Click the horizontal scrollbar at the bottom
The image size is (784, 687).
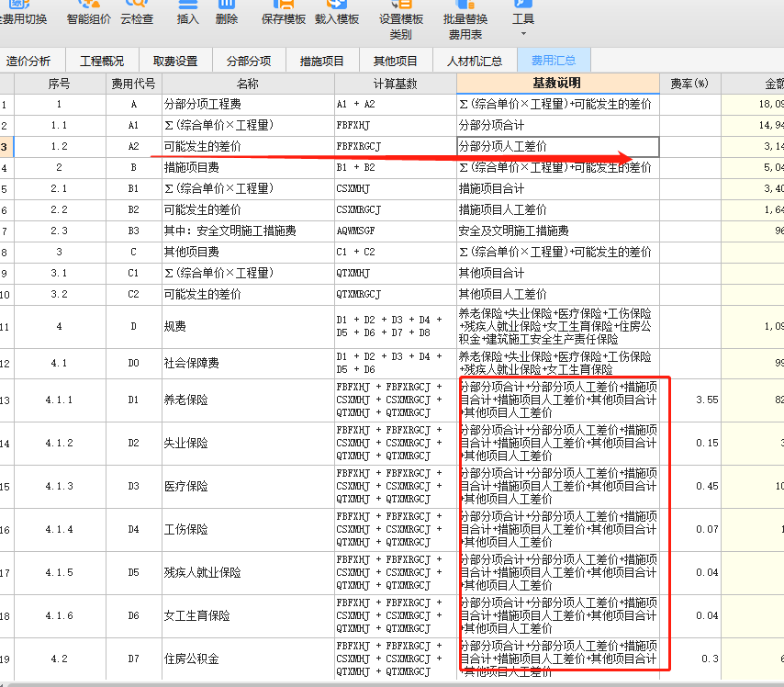click(395, 684)
